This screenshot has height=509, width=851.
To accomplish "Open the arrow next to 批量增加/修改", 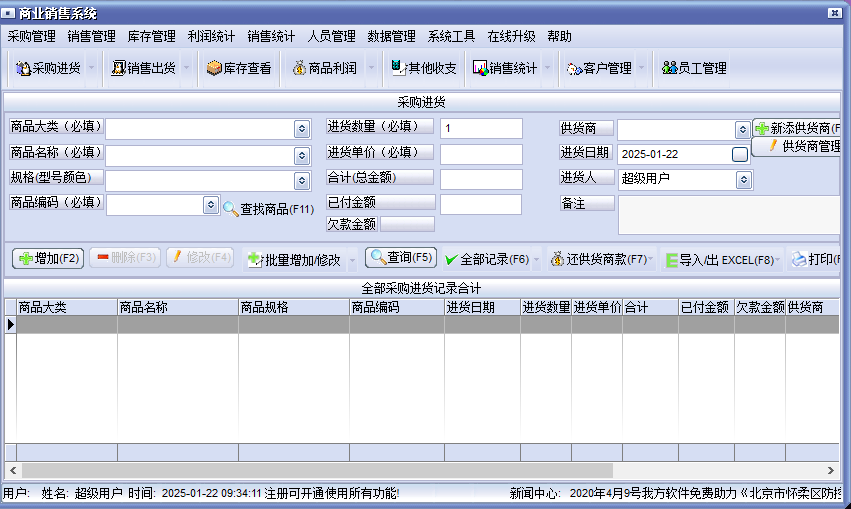I will click(x=352, y=260).
